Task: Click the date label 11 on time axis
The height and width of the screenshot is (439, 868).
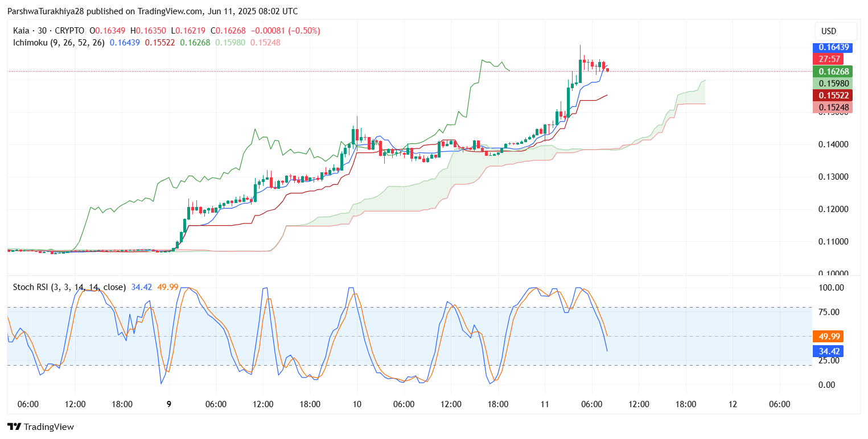Action: (545, 404)
